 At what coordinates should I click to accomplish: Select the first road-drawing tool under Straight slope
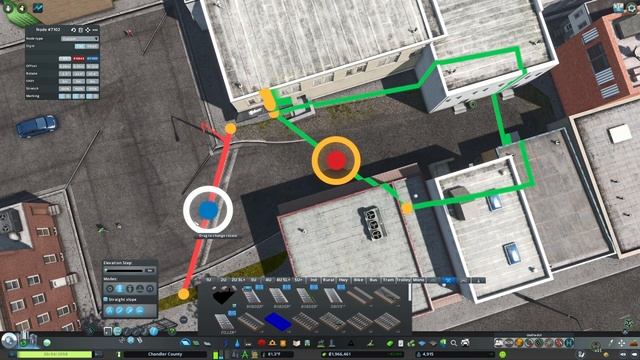pyautogui.click(x=109, y=310)
